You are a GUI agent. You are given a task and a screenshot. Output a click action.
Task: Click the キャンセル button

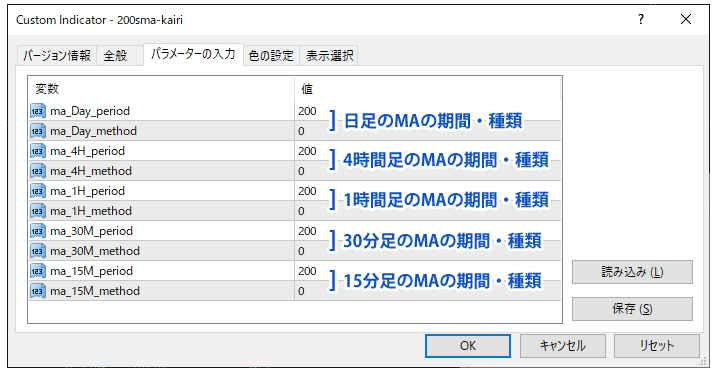click(x=563, y=346)
